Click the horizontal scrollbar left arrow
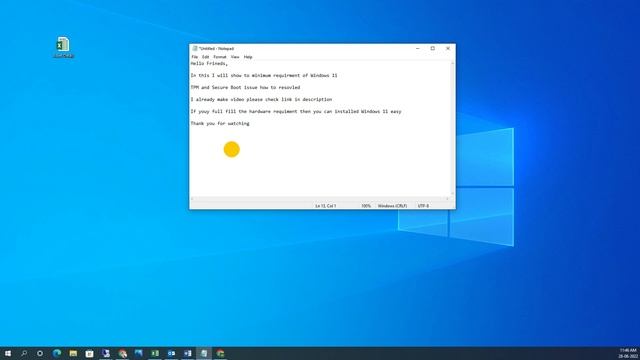Image resolution: width=640 pixels, height=360 pixels. [x=193, y=199]
